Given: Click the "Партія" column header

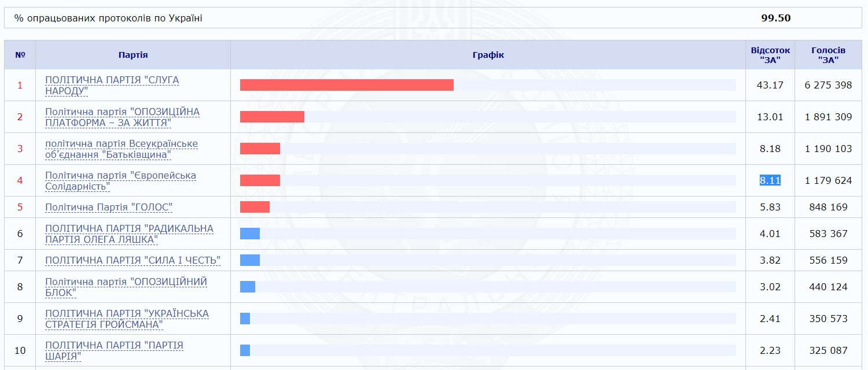Looking at the screenshot, I should (133, 55).
